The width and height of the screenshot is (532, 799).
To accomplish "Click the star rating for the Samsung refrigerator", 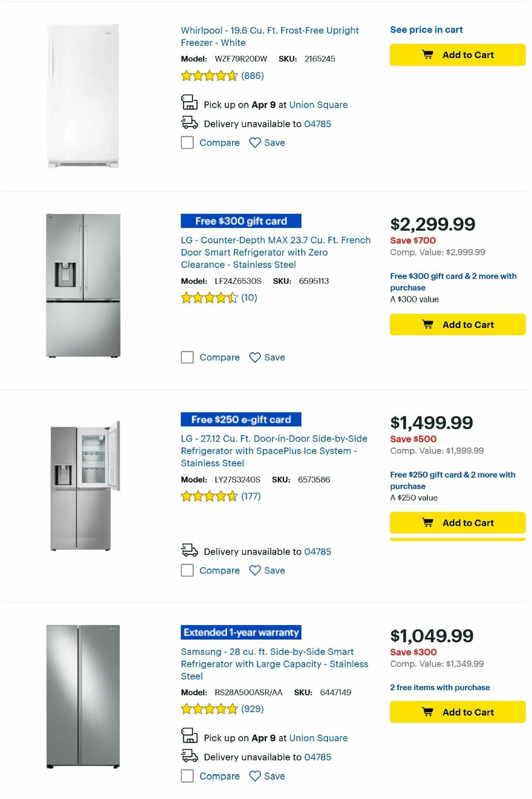I will click(x=208, y=709).
